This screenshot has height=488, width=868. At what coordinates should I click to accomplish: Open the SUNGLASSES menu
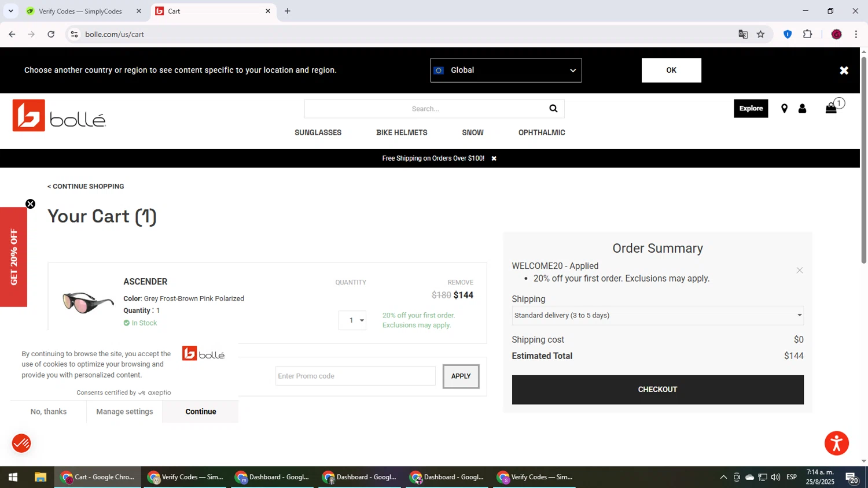pos(318,133)
